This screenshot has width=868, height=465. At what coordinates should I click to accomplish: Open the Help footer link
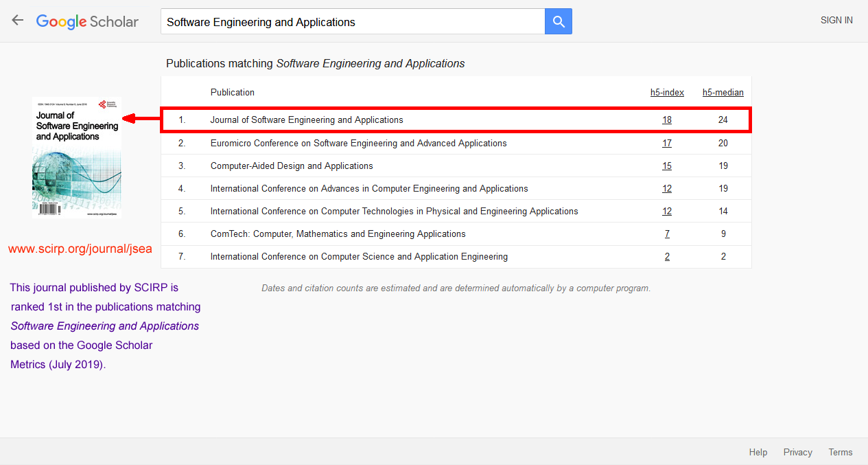(x=758, y=452)
